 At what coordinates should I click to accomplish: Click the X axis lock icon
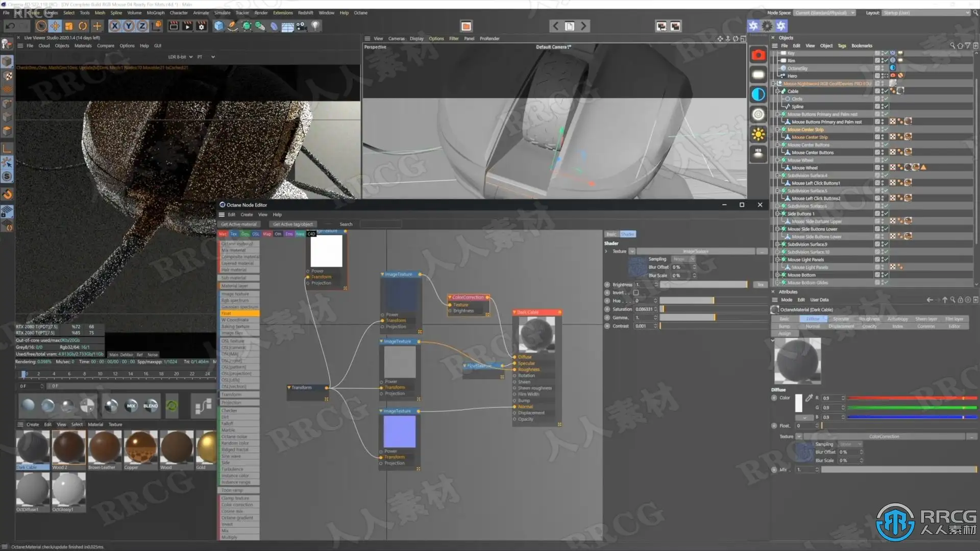[x=115, y=26]
